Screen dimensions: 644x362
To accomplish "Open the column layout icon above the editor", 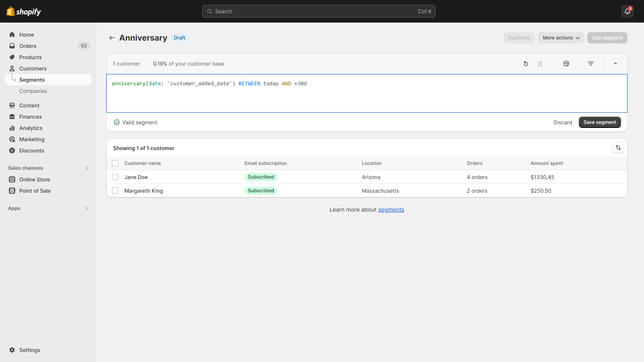I will click(566, 64).
